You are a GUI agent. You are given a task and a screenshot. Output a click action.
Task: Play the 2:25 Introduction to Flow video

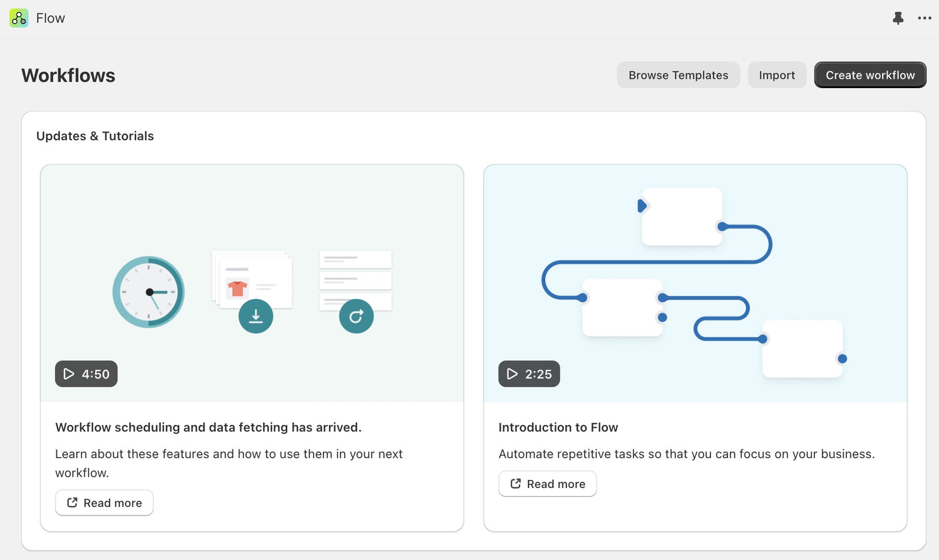[529, 374]
